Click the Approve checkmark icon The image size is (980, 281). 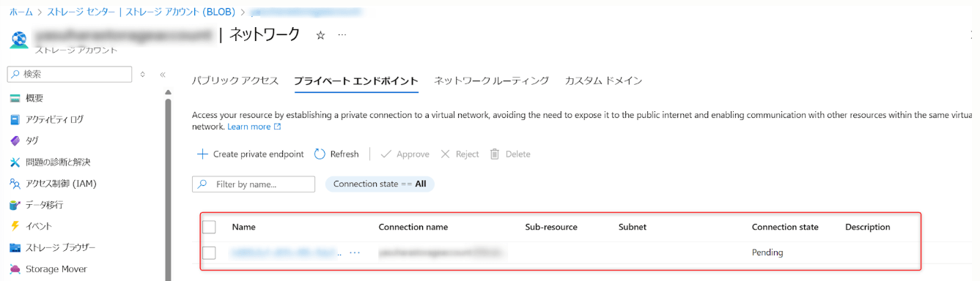click(386, 154)
